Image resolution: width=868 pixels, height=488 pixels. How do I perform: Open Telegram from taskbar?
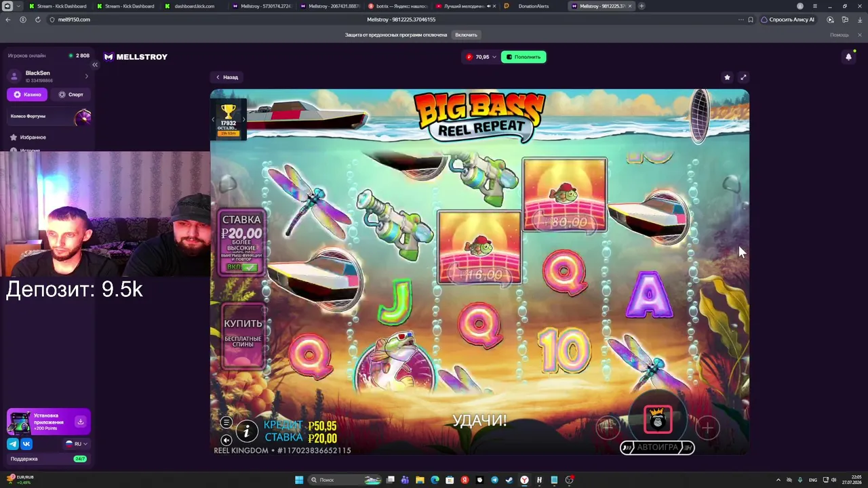[494, 480]
